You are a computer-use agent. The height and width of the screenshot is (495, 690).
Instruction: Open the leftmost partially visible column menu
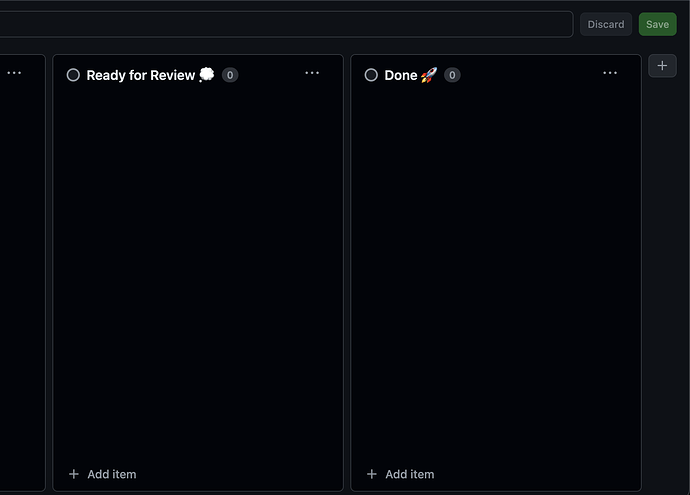coord(14,74)
